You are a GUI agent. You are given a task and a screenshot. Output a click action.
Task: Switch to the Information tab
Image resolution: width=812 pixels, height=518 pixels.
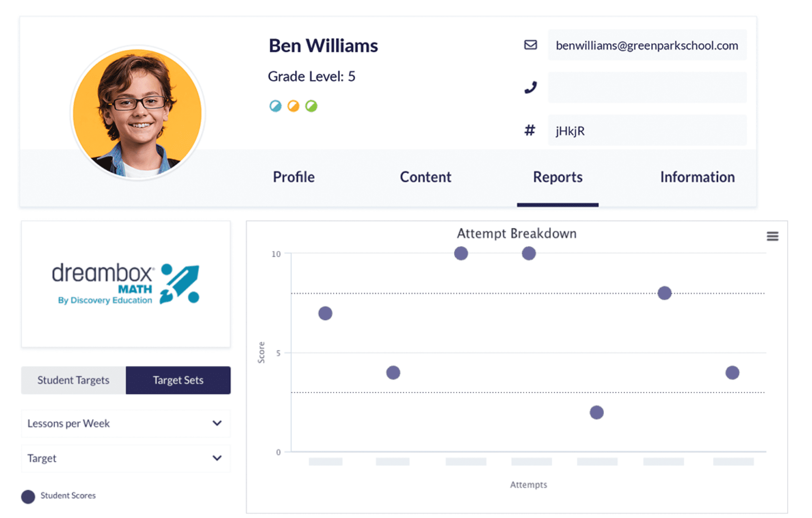[697, 177]
